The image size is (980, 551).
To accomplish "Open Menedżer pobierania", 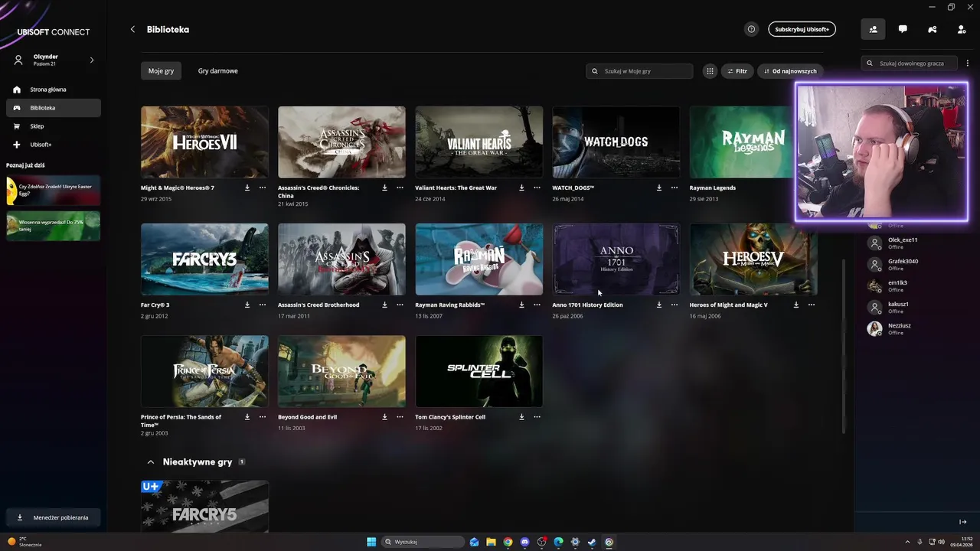I will pos(54,517).
